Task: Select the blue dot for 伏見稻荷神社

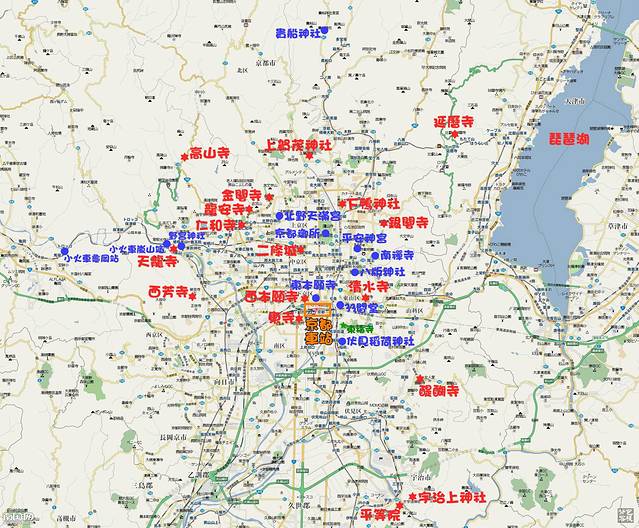Action: tap(341, 341)
